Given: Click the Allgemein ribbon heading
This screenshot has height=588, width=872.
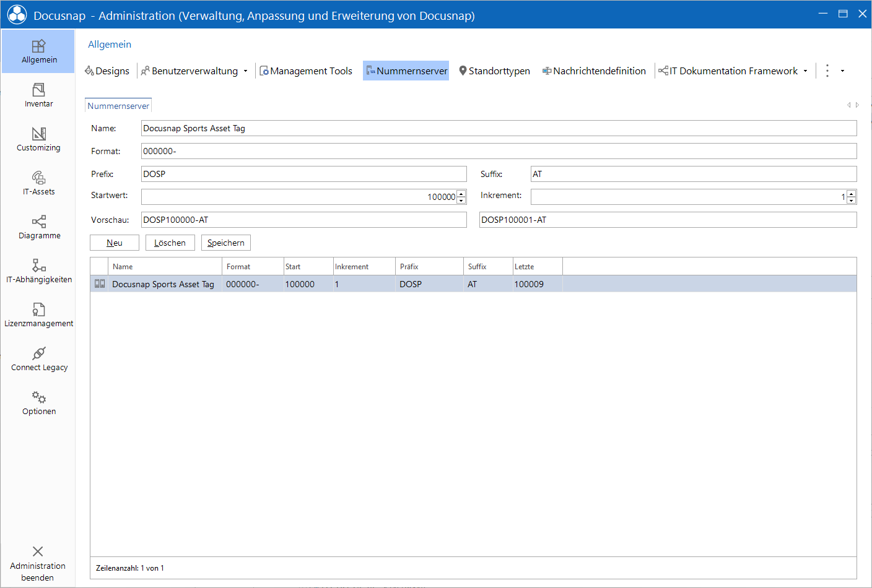Looking at the screenshot, I should 110,45.
